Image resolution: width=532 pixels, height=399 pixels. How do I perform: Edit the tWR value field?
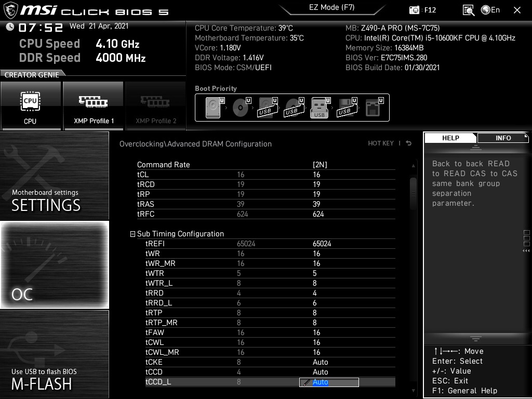(316, 254)
